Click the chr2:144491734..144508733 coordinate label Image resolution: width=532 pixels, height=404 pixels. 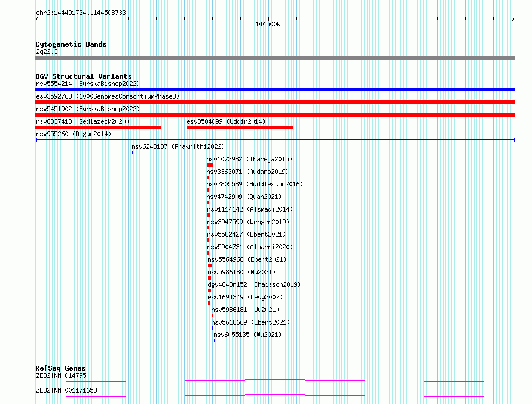[x=81, y=13]
